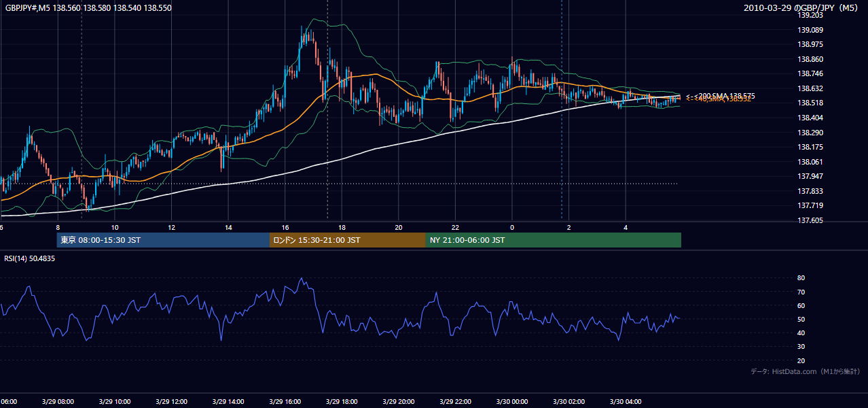Click hour tick 4 under the price chart

tap(626, 228)
